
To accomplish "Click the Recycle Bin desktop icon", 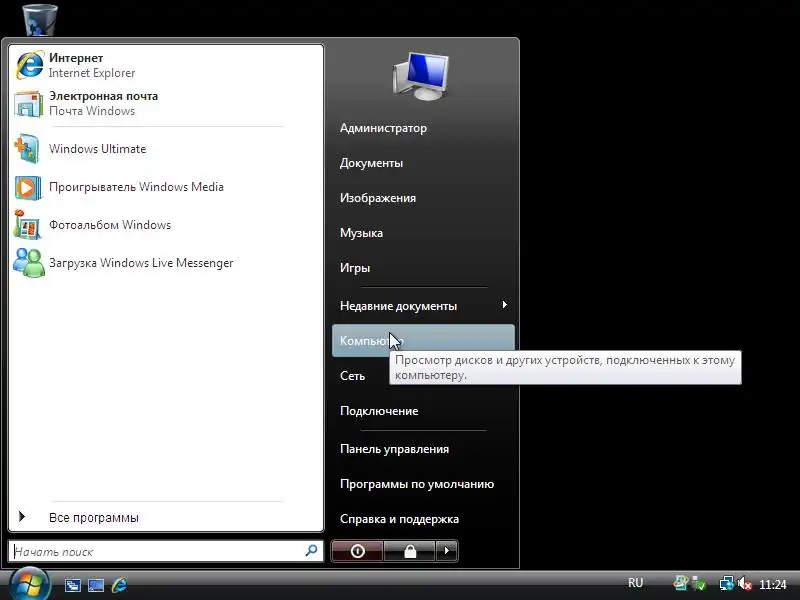I will tap(40, 19).
